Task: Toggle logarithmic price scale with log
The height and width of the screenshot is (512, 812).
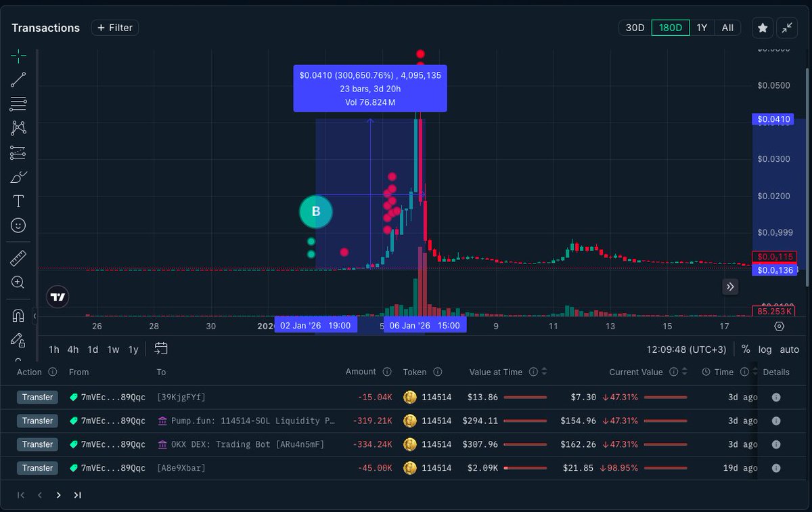Action: point(765,349)
